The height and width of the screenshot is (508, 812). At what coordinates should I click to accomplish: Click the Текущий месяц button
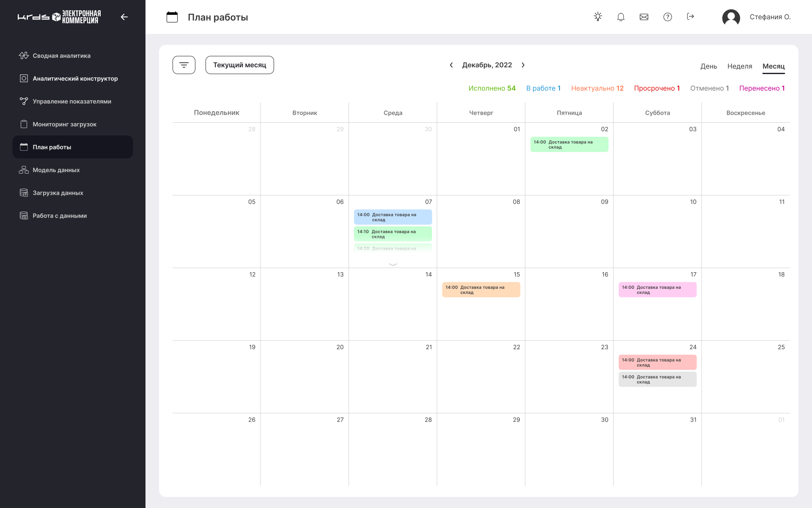pyautogui.click(x=239, y=65)
